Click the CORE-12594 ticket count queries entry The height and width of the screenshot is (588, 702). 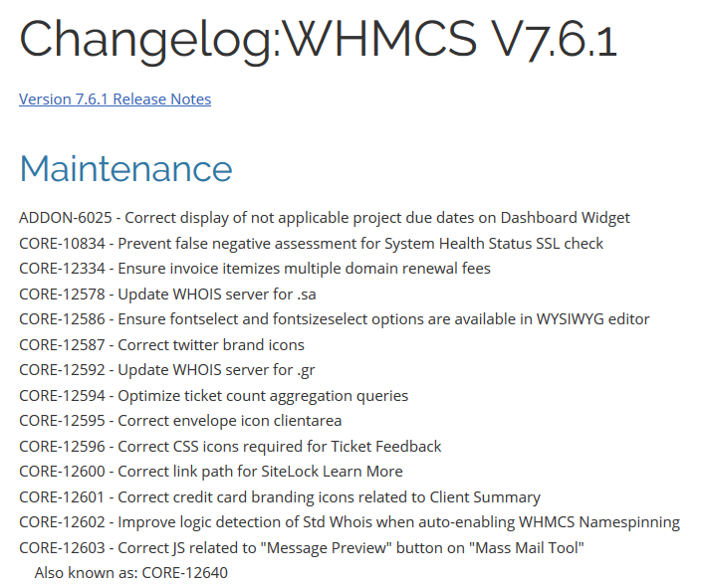click(x=213, y=396)
